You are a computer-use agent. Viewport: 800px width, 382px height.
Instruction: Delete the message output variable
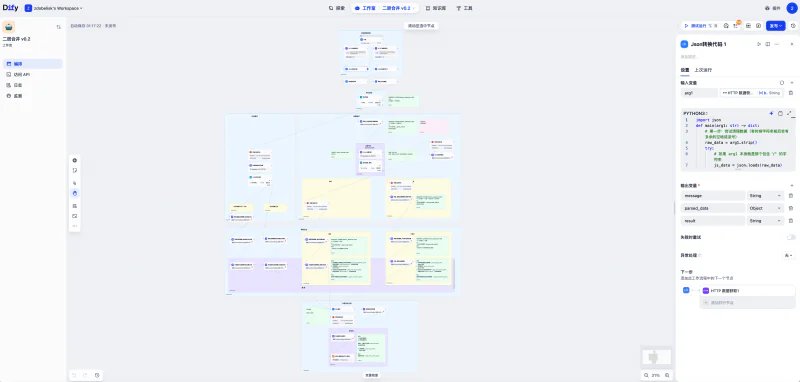(x=791, y=196)
